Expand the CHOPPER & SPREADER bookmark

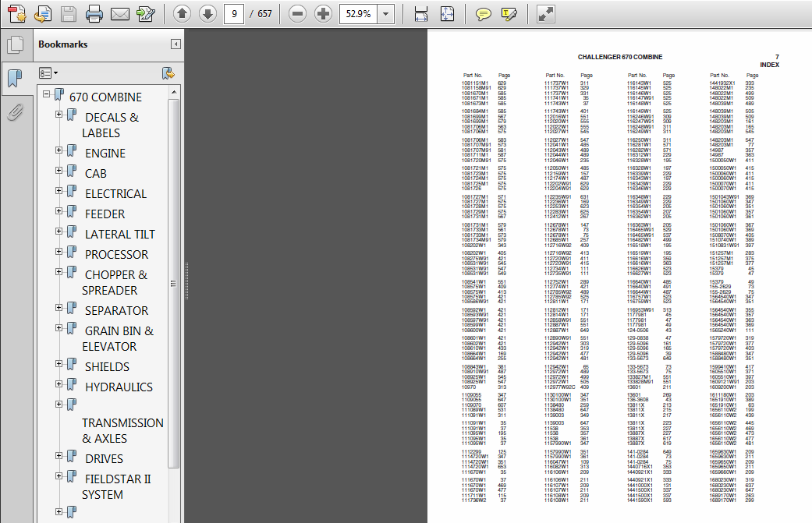[x=59, y=271]
